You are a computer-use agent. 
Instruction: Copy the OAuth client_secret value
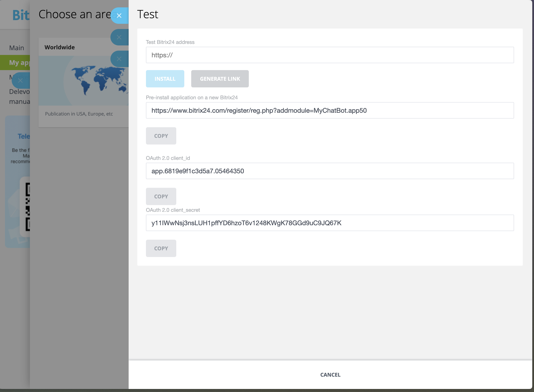[161, 248]
